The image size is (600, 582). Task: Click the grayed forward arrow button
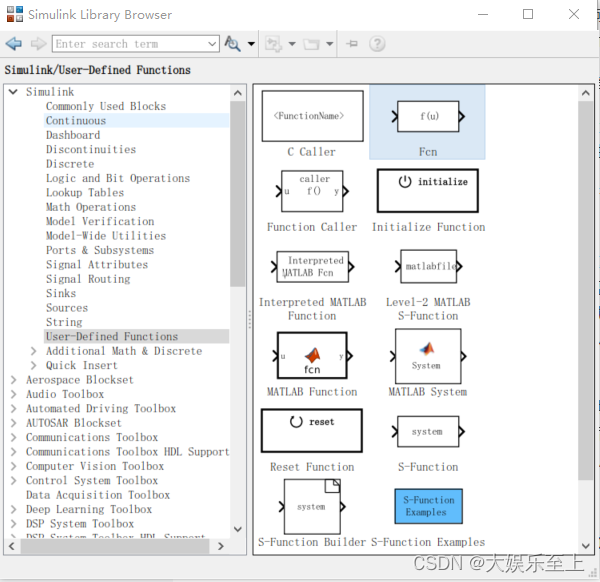(x=38, y=44)
